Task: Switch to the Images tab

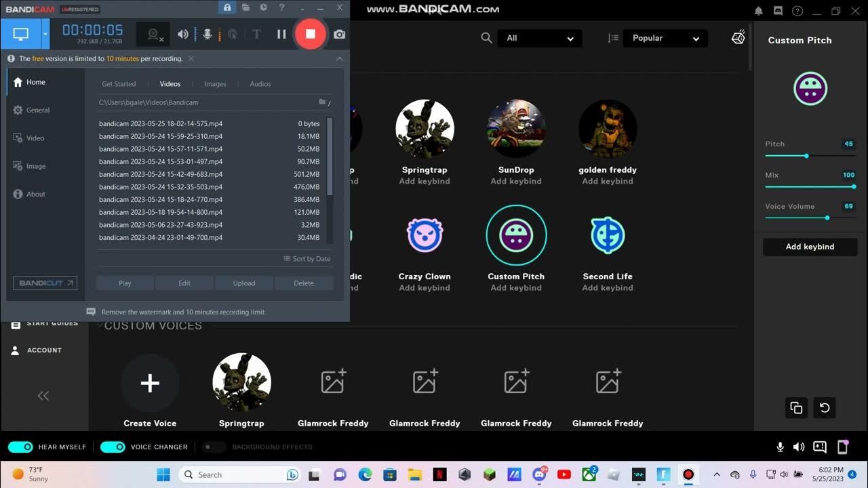Action: 215,84
